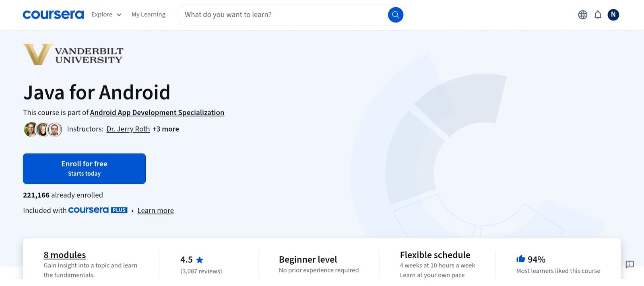Viewport: 644px width, 286px height.
Task: Open the language globe icon
Action: click(582, 15)
